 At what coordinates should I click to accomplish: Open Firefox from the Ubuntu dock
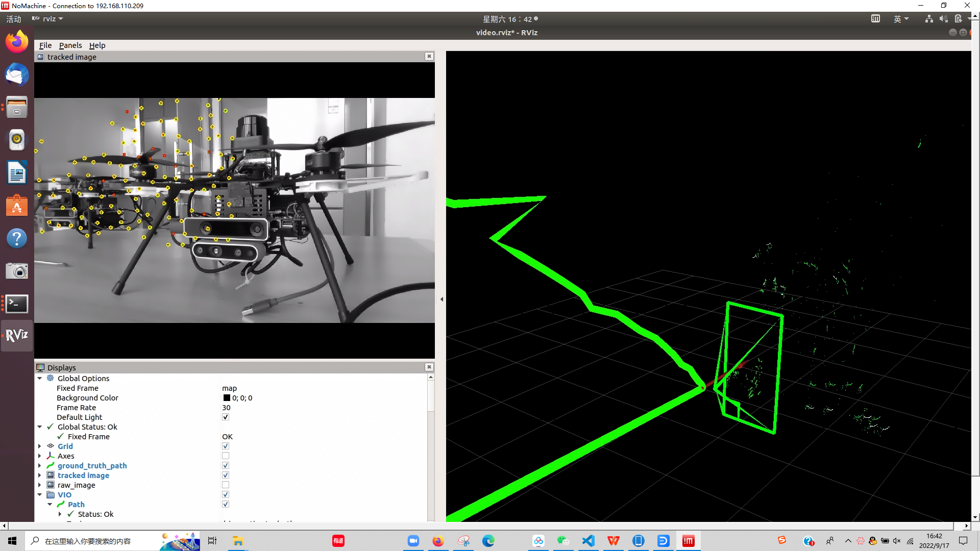(x=17, y=42)
